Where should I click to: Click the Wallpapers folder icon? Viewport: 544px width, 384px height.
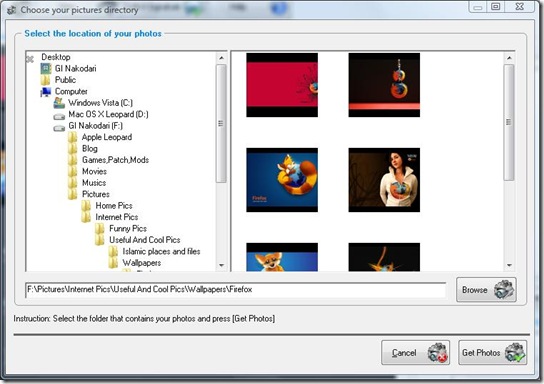click(113, 263)
